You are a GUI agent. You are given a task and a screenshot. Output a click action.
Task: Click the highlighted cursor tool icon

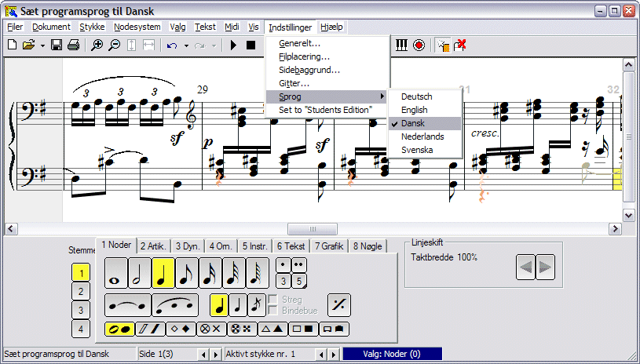coord(443,45)
